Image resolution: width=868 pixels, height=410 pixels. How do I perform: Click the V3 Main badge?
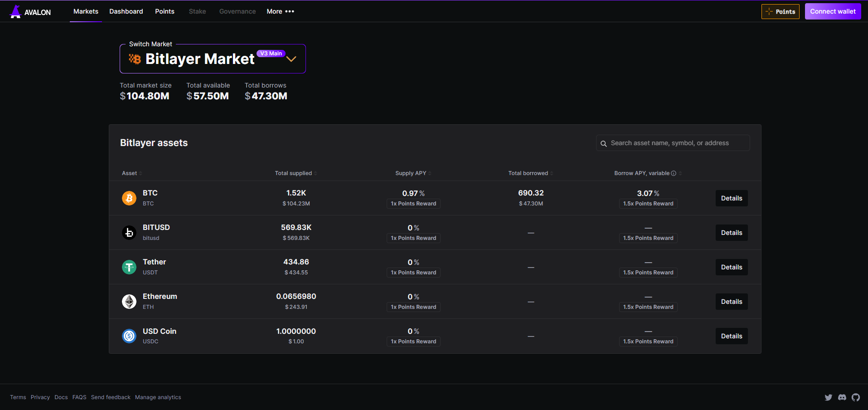(x=271, y=54)
